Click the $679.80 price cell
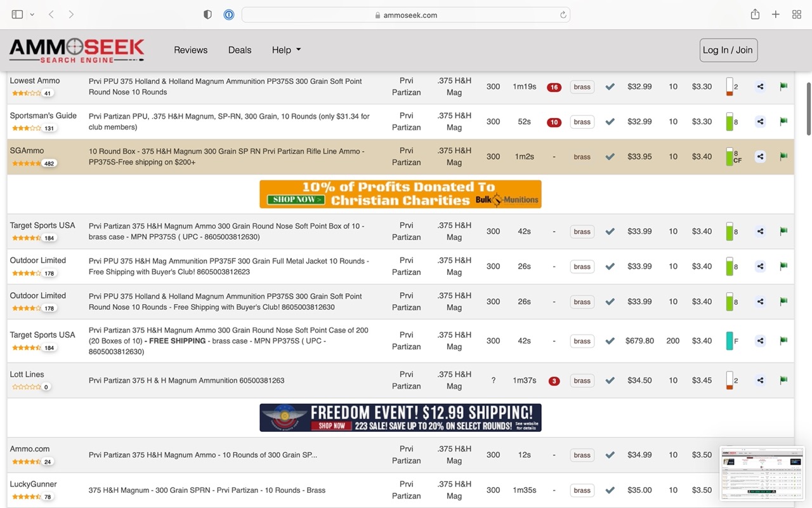Viewport: 812px width, 508px height. click(x=639, y=341)
